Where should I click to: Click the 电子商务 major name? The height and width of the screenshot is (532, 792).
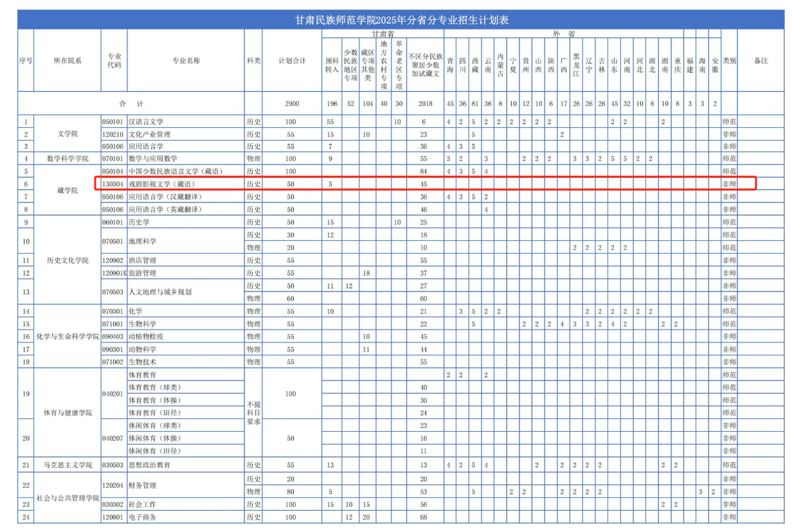point(143,517)
